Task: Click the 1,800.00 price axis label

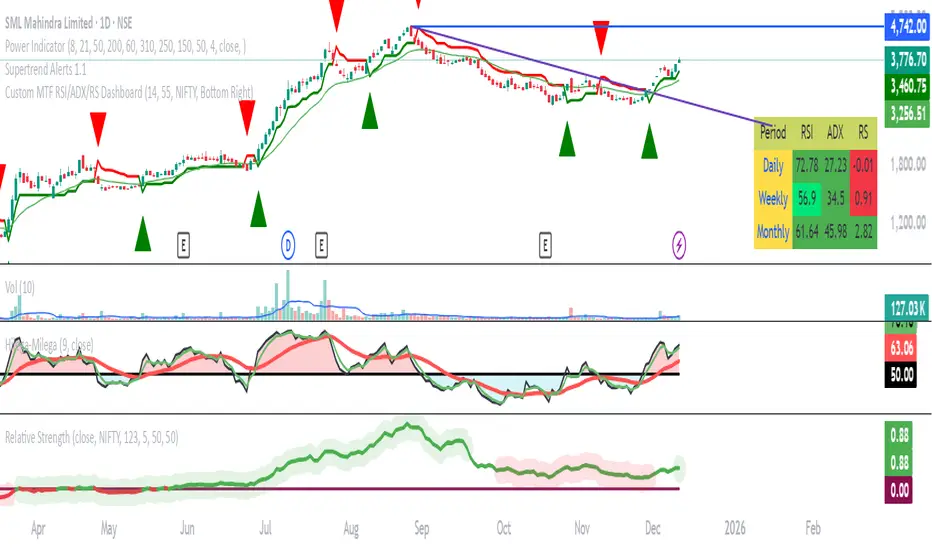Action: coord(908,164)
